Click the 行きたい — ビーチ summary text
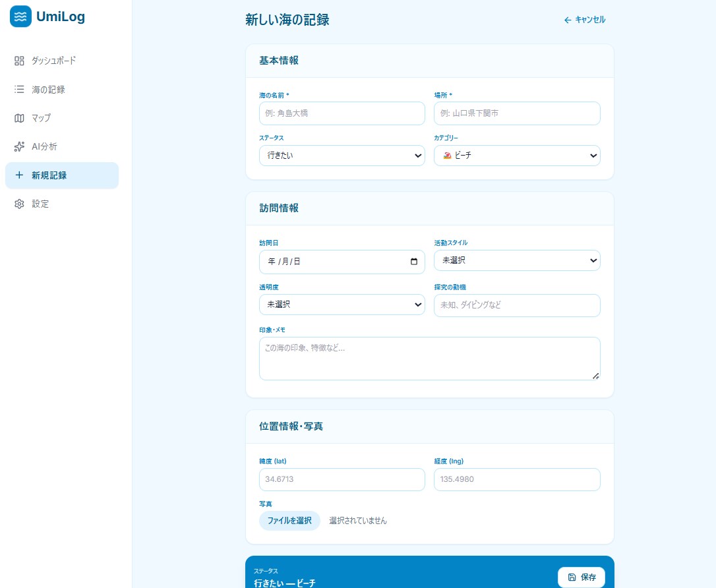The image size is (716, 588). click(x=284, y=583)
